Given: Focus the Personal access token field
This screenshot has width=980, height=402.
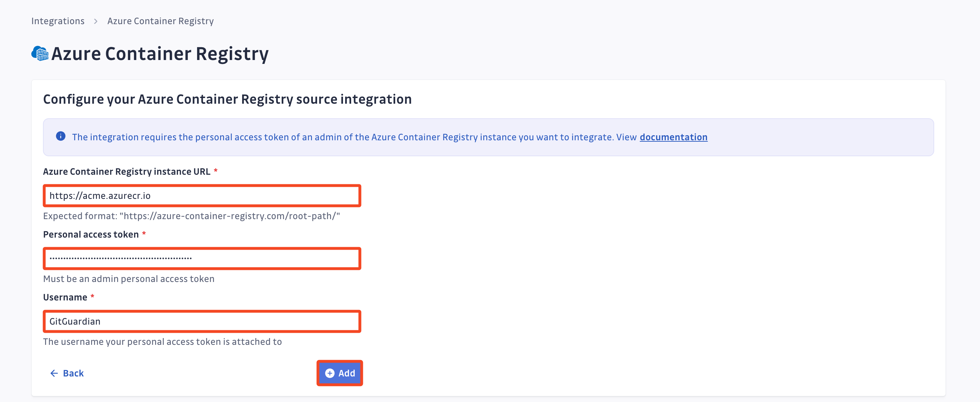Looking at the screenshot, I should tap(202, 259).
